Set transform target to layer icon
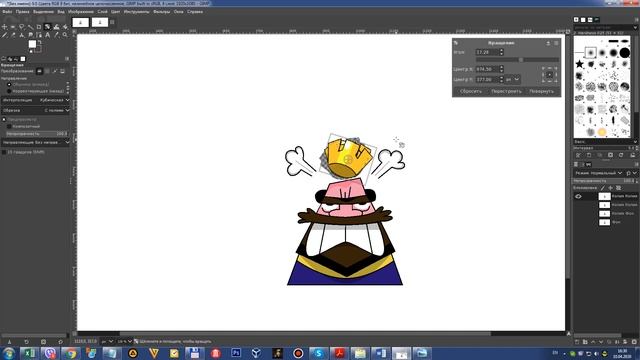Image resolution: width=640 pixels, height=360 pixels. pos(40,71)
